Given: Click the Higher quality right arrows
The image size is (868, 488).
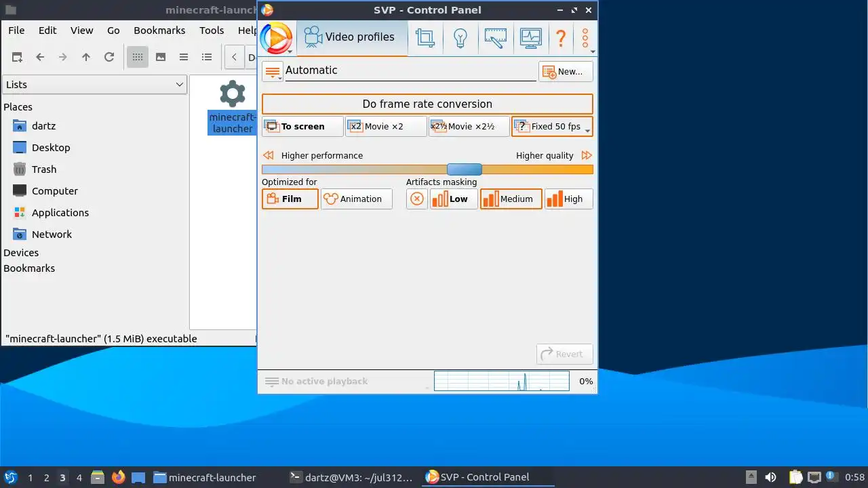Looking at the screenshot, I should [x=587, y=155].
